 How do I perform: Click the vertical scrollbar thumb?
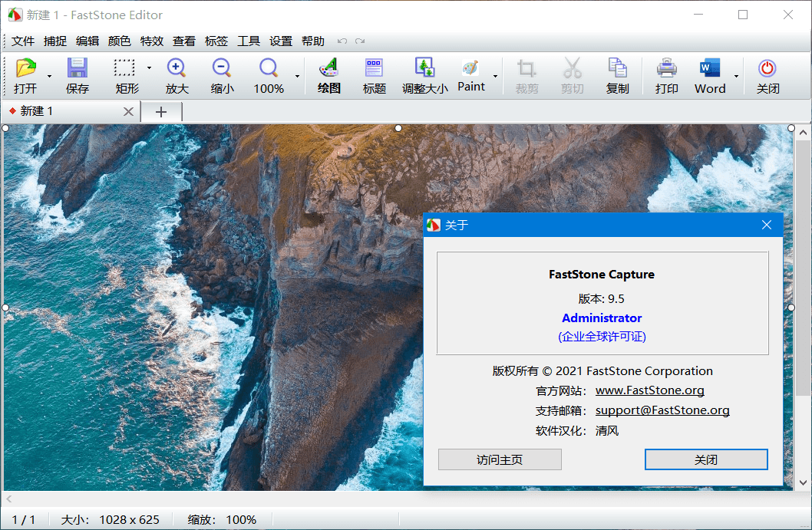803,268
